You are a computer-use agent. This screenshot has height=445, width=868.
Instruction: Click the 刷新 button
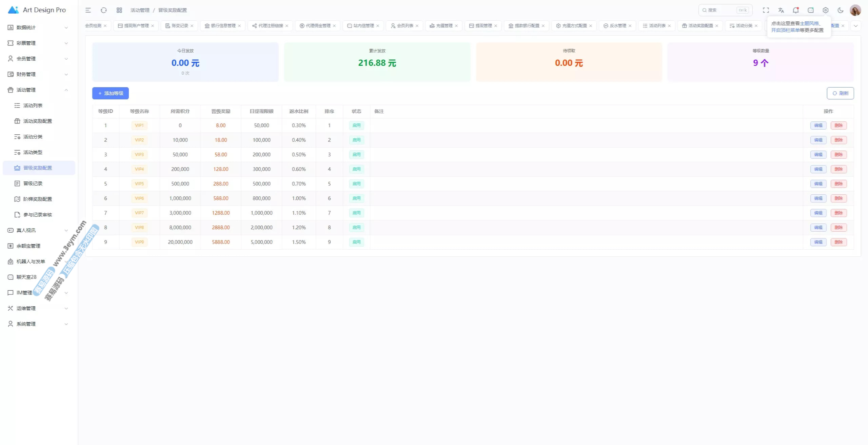[840, 93]
